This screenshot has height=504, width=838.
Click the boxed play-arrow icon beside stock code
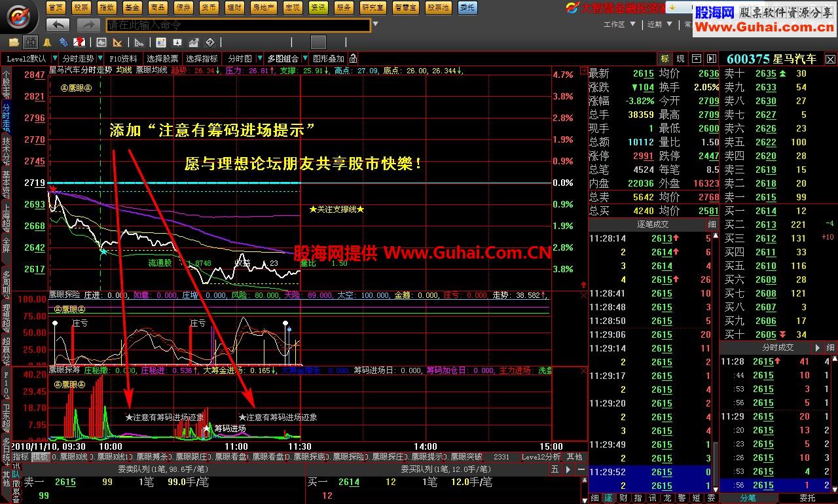pyautogui.click(x=711, y=59)
